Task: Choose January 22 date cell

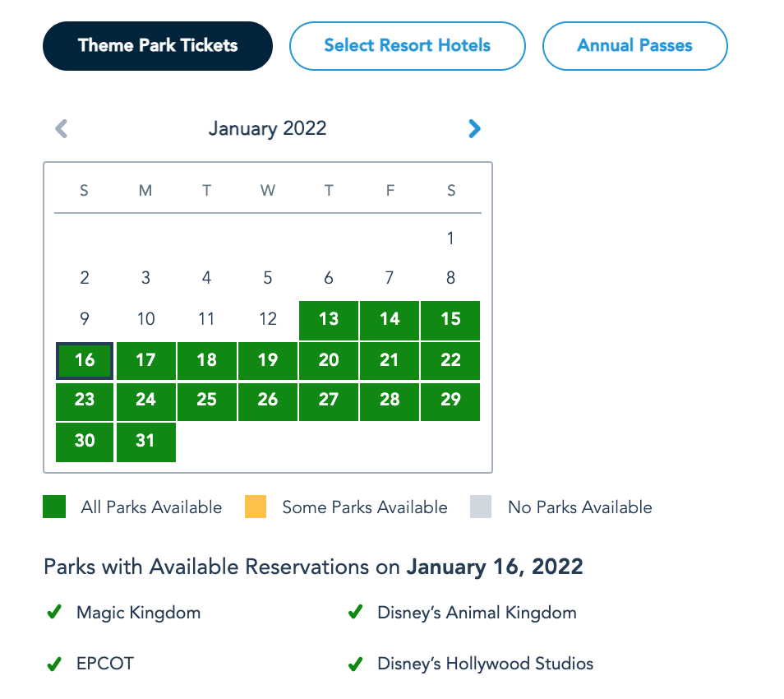Action: (x=450, y=360)
